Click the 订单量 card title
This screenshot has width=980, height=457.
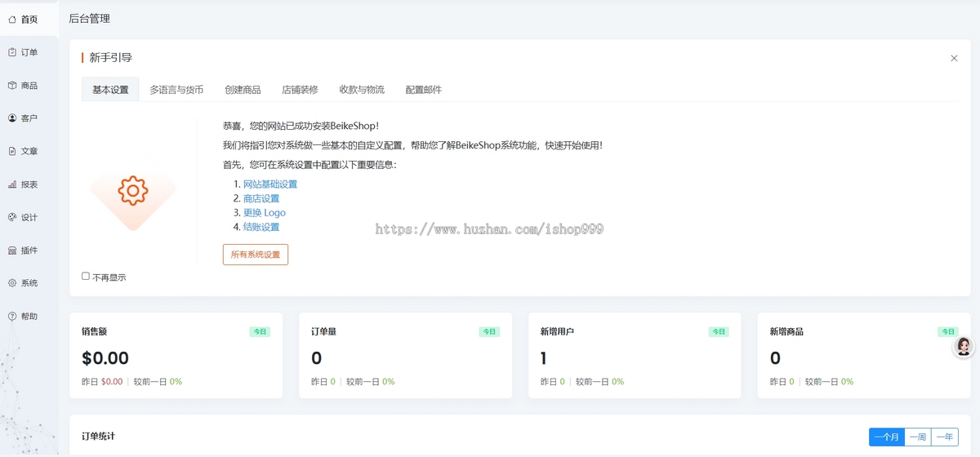coord(323,332)
